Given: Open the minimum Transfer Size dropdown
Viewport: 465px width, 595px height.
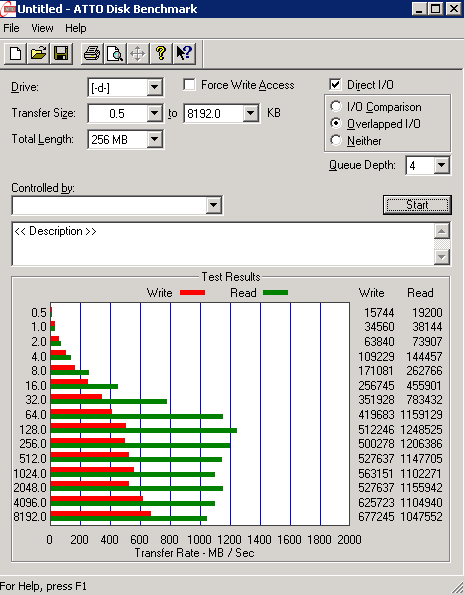Looking at the screenshot, I should coord(154,113).
